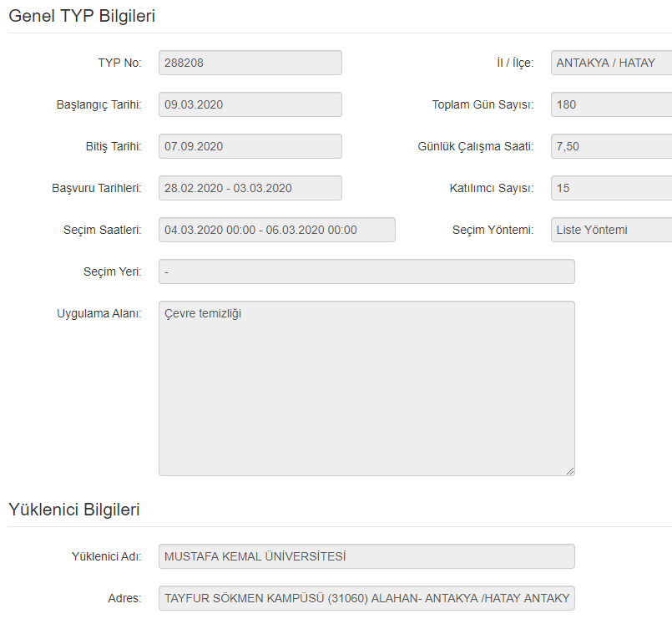
Task: Select the Başlangıç Tarihi date field
Action: 250,104
